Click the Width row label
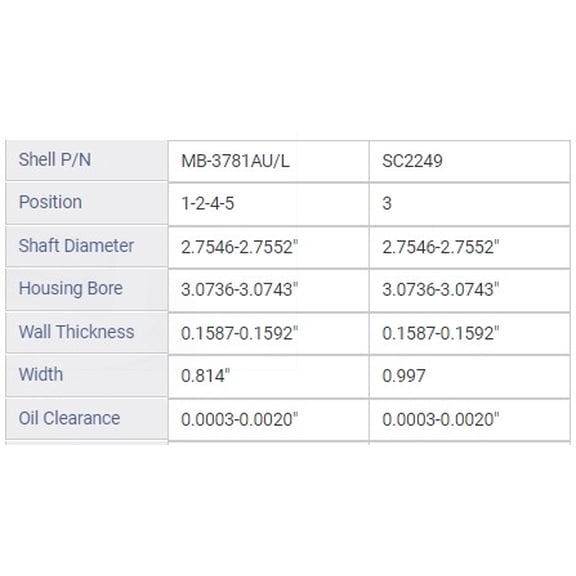This screenshot has width=576, height=576. 87,375
